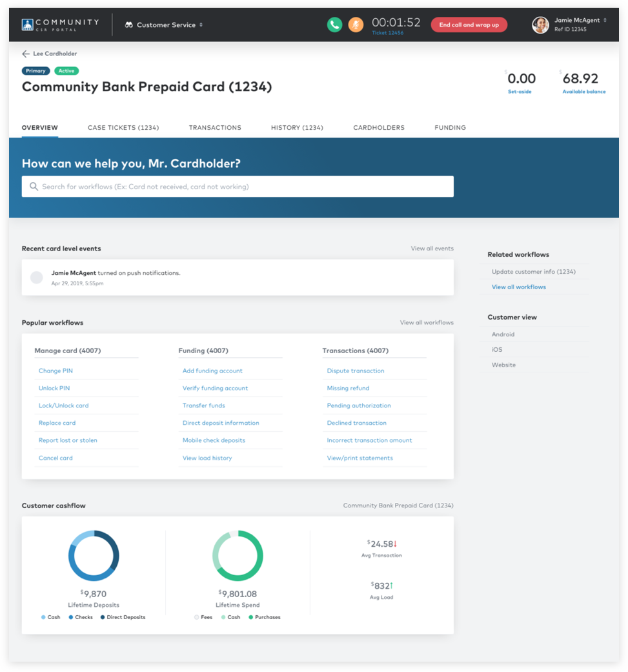Viewport: 628px width, 672px height.
Task: Click the gray event avatar circle
Action: click(x=37, y=278)
